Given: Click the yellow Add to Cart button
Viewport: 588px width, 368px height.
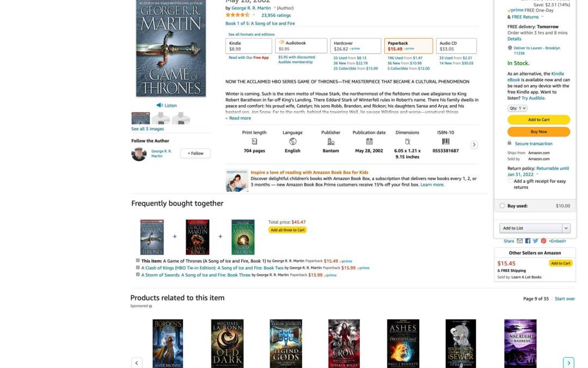Looking at the screenshot, I should [x=538, y=119].
